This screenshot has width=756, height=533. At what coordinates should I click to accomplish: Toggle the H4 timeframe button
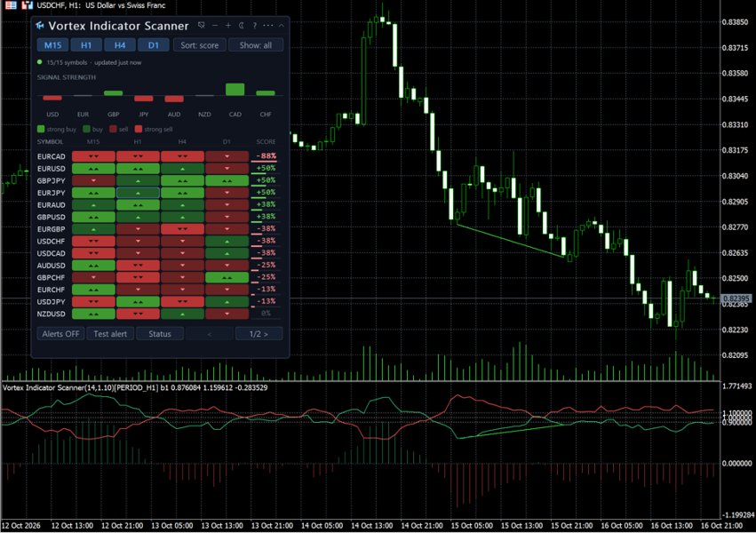click(120, 45)
